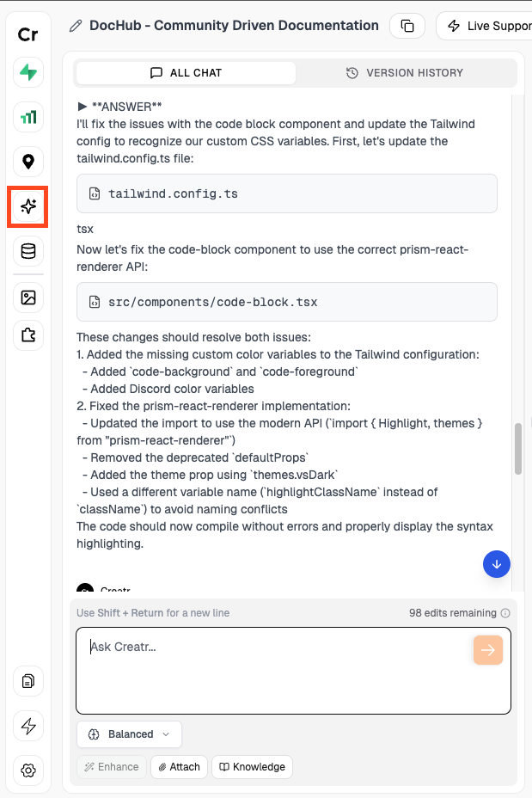The image size is (532, 798).
Task: Open the image assets panel
Action: point(28,297)
